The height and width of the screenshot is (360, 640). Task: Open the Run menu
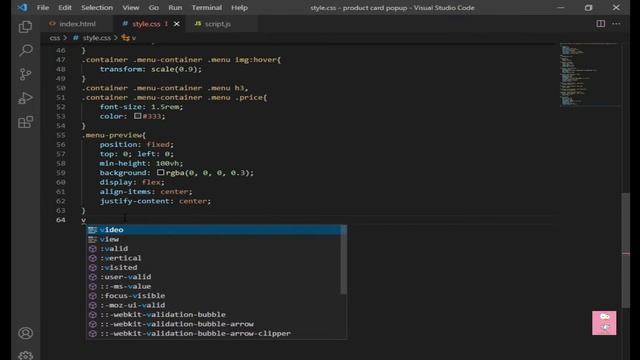pyautogui.click(x=175, y=7)
